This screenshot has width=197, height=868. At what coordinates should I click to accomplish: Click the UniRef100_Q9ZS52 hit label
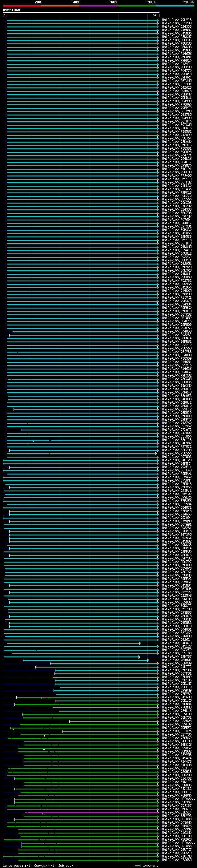pyautogui.click(x=177, y=426)
